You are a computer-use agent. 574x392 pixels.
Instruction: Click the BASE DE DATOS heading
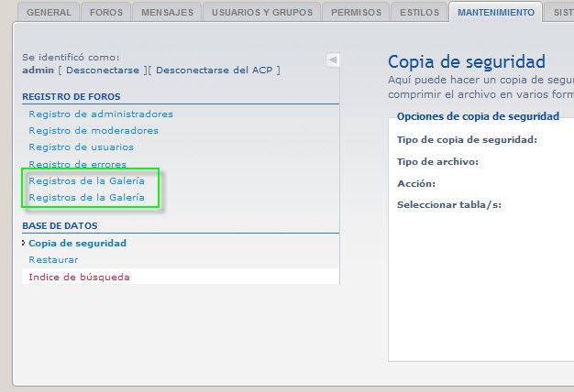pos(60,225)
